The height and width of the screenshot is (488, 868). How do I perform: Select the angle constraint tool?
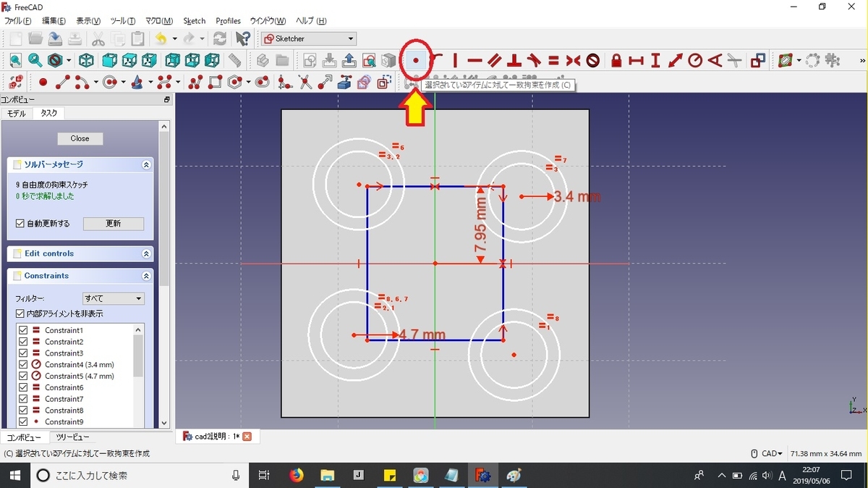click(715, 61)
